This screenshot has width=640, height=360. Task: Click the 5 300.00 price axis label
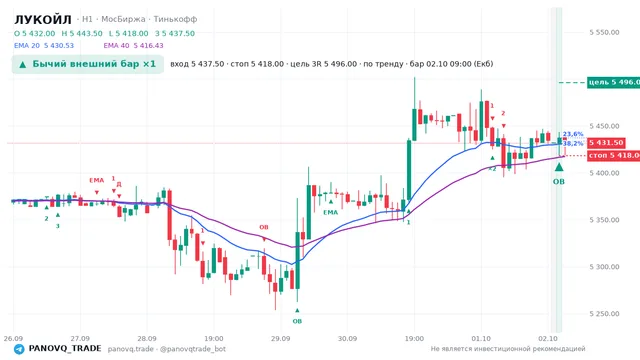pyautogui.click(x=604, y=267)
